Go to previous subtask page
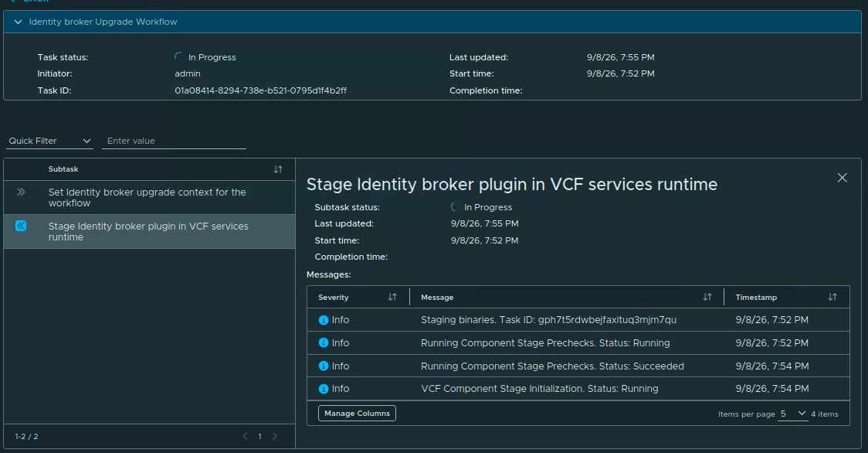This screenshot has width=868, height=453. (x=246, y=436)
